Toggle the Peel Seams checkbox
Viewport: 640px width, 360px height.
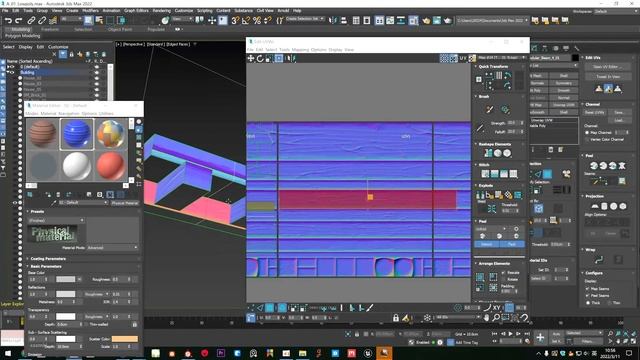pyautogui.click(x=587, y=296)
